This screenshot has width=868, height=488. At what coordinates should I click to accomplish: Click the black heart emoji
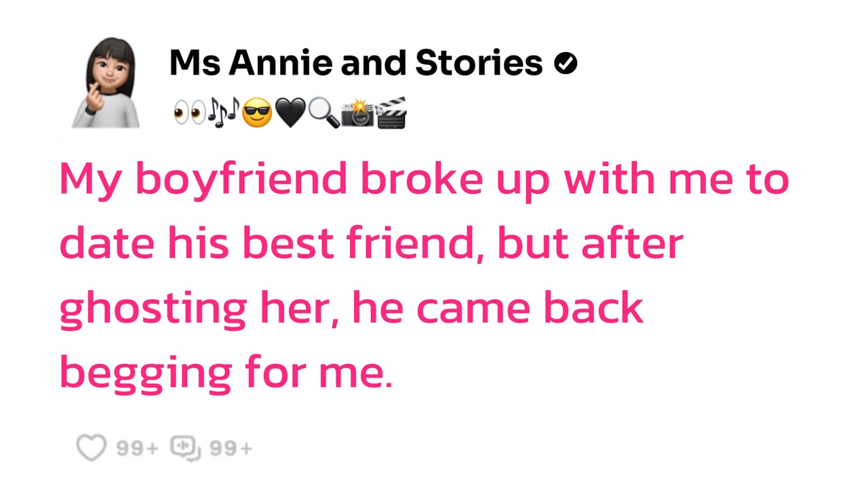(290, 113)
